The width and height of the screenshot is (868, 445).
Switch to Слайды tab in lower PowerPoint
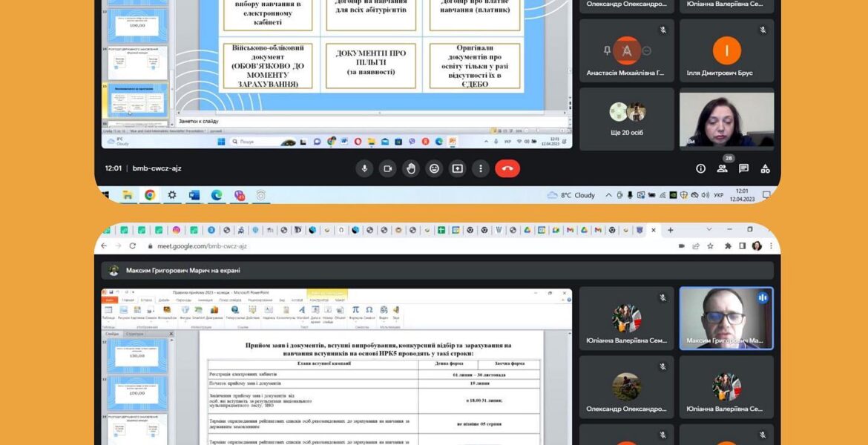pyautogui.click(x=112, y=334)
